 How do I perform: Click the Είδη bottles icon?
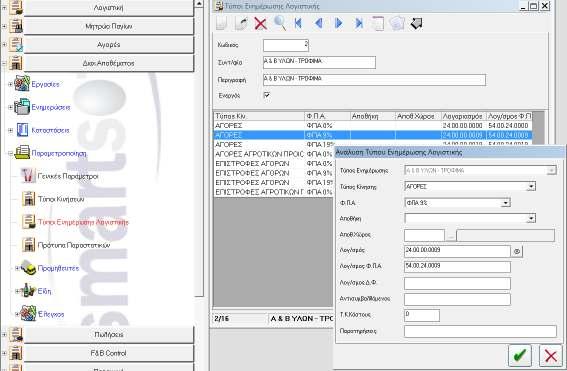point(28,290)
